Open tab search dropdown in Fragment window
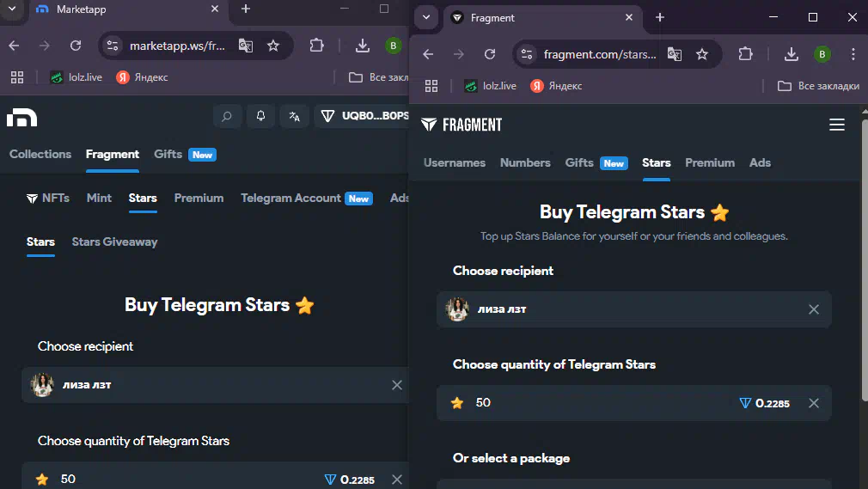 [426, 18]
